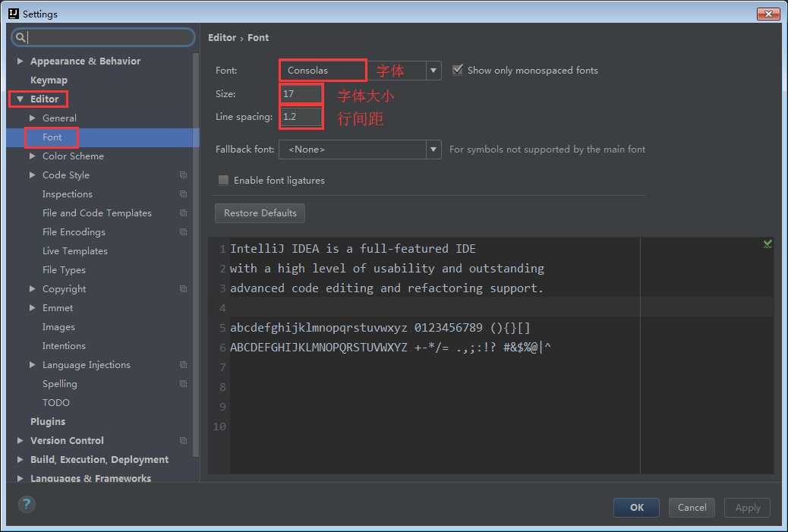The image size is (788, 532).
Task: Click the project-level icon beside File Encodings
Action: 184,232
